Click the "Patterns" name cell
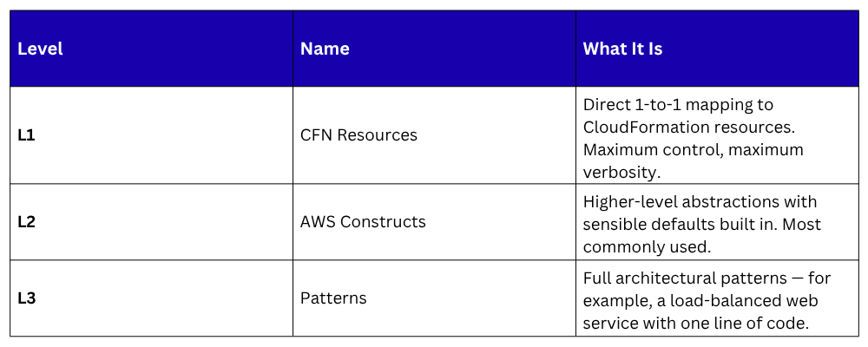Image resolution: width=868 pixels, height=347 pixels. [333, 298]
